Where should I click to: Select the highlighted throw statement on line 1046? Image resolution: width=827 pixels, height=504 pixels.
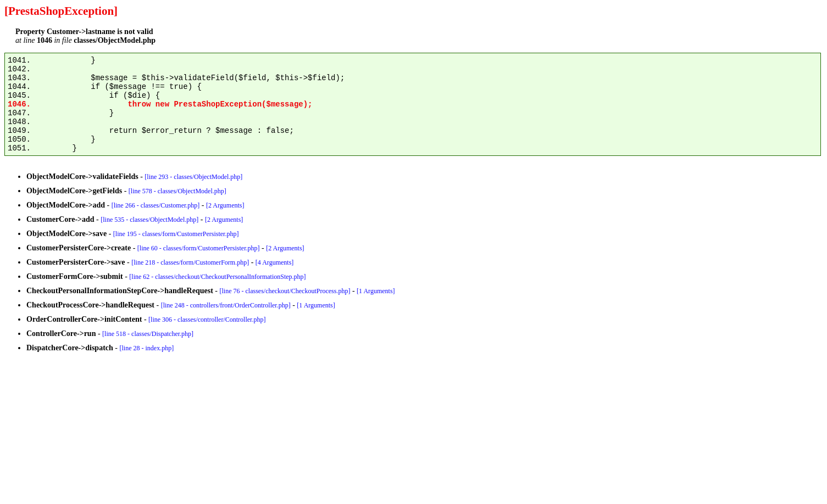pos(219,104)
